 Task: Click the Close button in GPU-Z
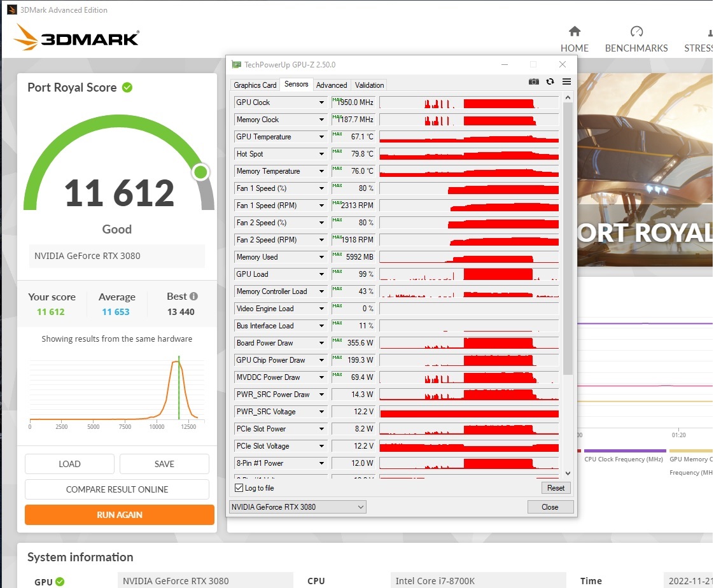pos(550,507)
